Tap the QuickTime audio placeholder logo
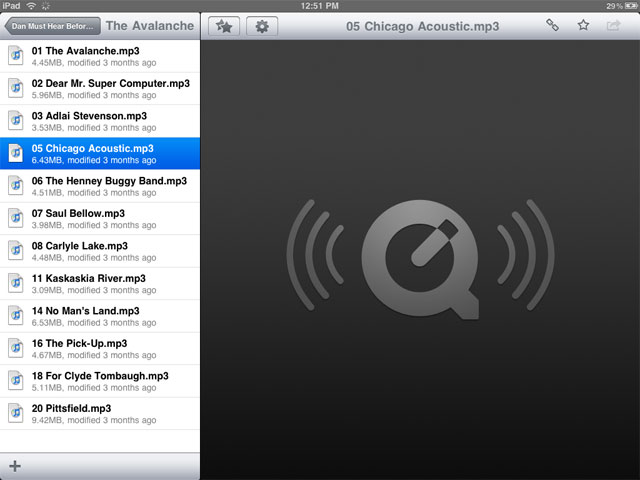Screen dimensions: 640x480 pyautogui.click(x=420, y=259)
